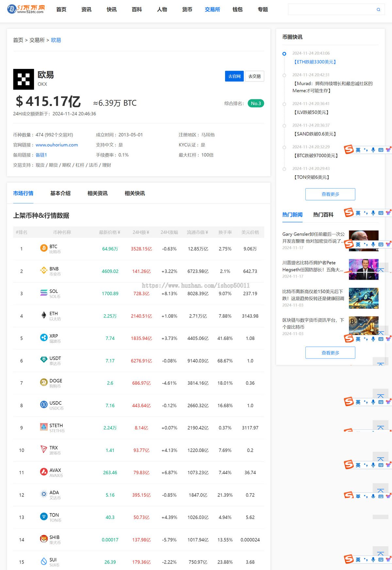Click the STETH coin icon
392x570 pixels.
click(x=44, y=427)
